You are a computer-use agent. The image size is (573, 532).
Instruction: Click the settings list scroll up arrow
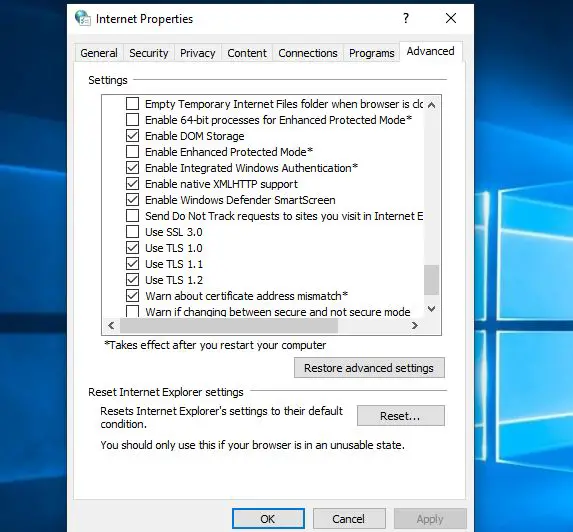(432, 105)
